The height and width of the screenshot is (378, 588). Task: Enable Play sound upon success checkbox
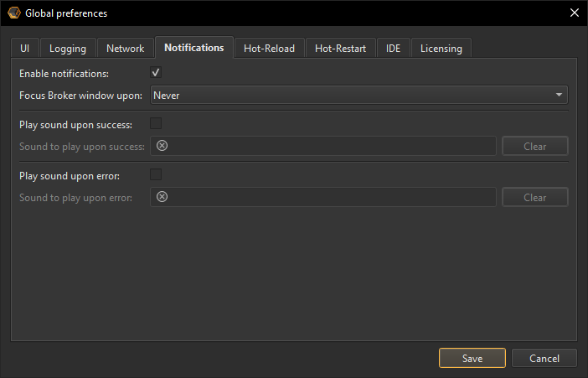click(x=156, y=124)
